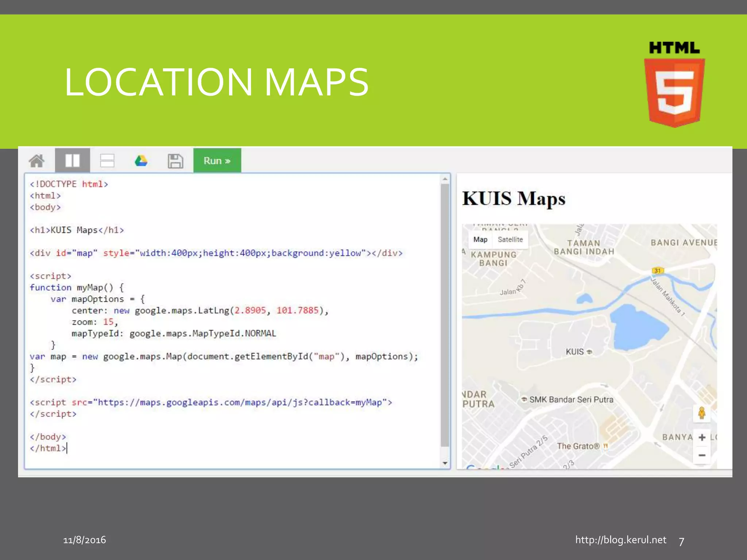Click the var mapOptions code line
Image resolution: width=747 pixels, height=560 pixels.
tap(98, 299)
